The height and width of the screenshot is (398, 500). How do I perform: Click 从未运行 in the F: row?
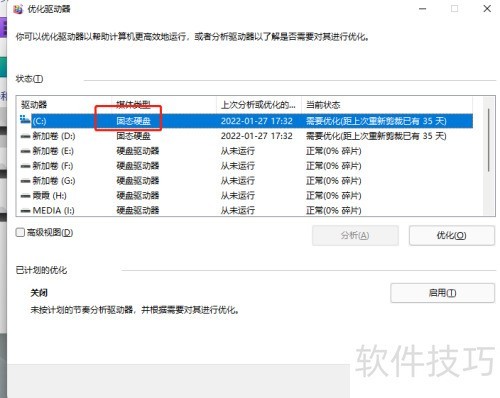(238, 166)
